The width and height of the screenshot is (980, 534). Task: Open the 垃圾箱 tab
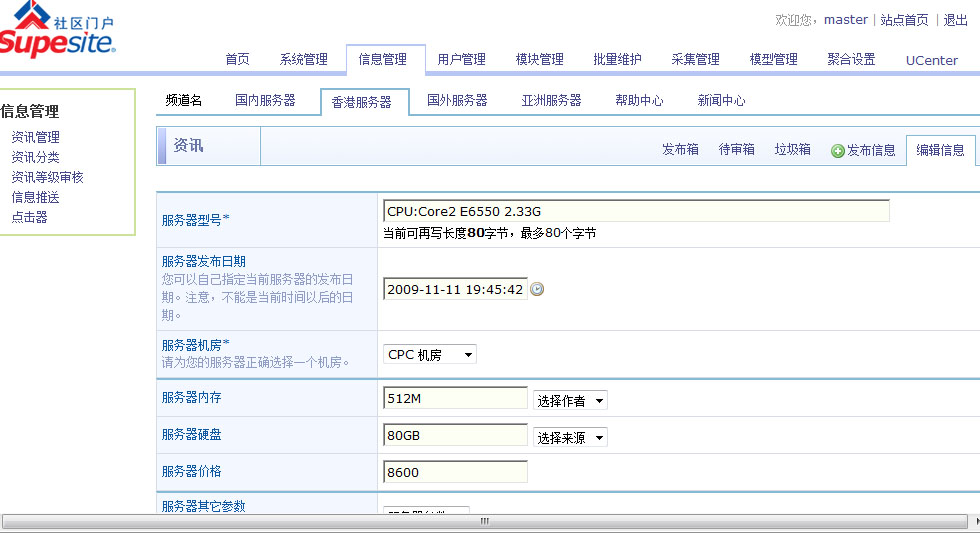(792, 150)
